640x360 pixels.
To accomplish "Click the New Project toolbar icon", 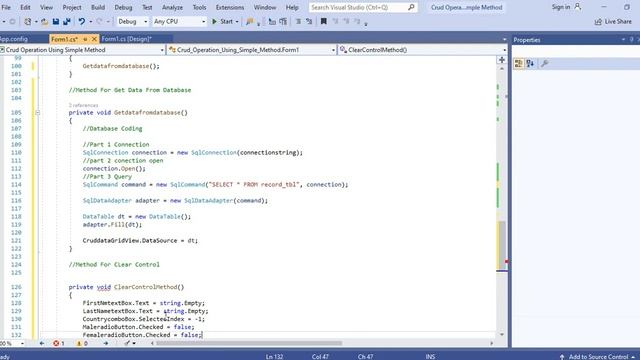I will 27,22.
